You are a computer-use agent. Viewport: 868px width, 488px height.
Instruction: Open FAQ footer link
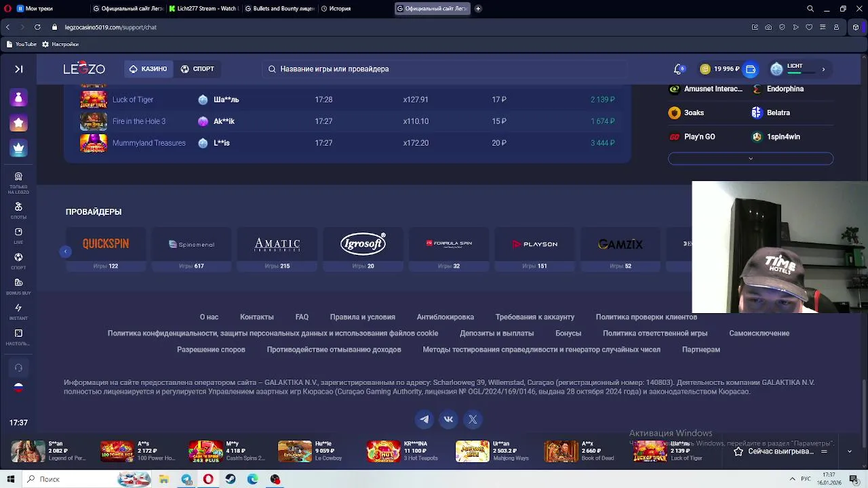(x=302, y=317)
